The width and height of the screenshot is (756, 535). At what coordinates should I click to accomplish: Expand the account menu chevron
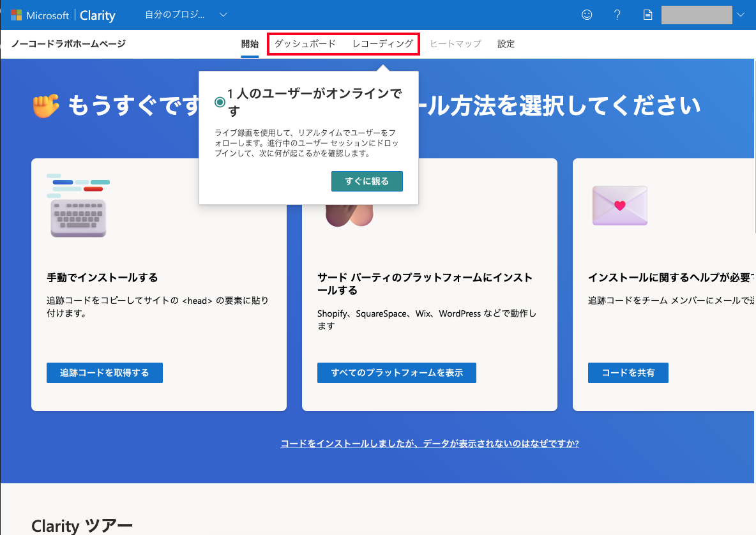coord(741,15)
